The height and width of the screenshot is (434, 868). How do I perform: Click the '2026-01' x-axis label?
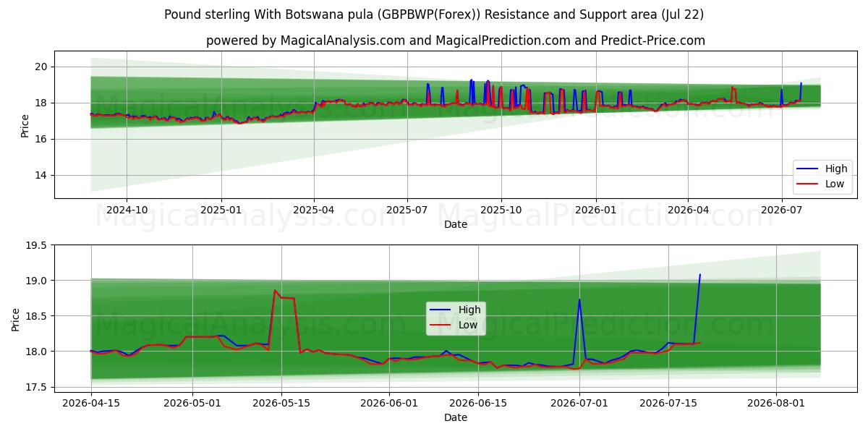coord(595,210)
